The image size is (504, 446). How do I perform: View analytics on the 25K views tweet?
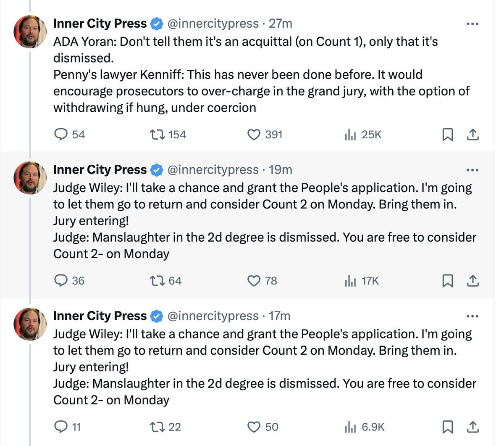tap(350, 135)
